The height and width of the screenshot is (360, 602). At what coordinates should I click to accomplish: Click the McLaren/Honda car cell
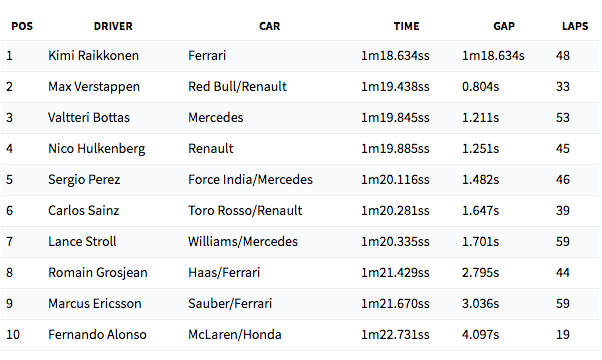(235, 335)
